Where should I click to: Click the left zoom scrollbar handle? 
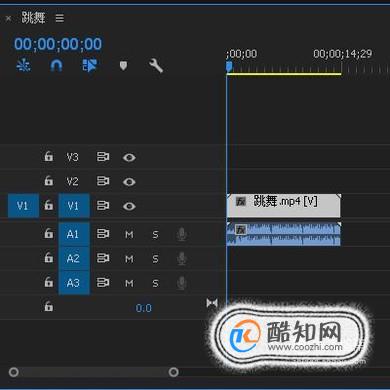[x=14, y=372]
